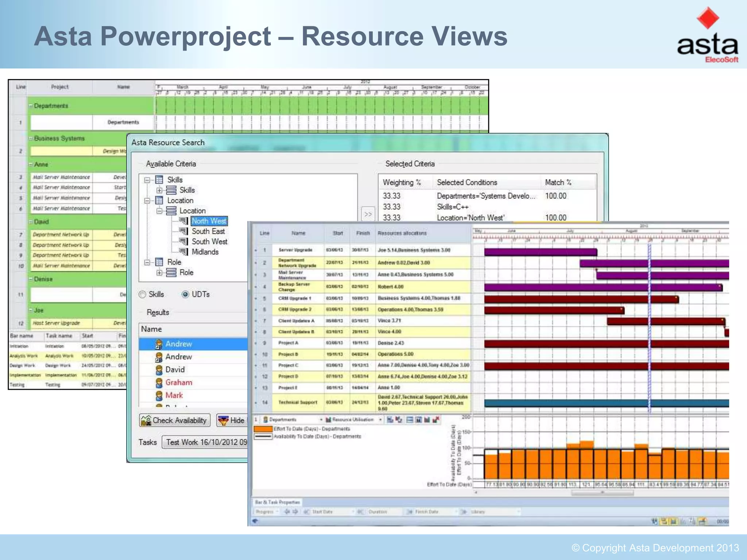Screen dimensions: 747x560
Task: Select second Andrew row in Results
Action: (193, 357)
